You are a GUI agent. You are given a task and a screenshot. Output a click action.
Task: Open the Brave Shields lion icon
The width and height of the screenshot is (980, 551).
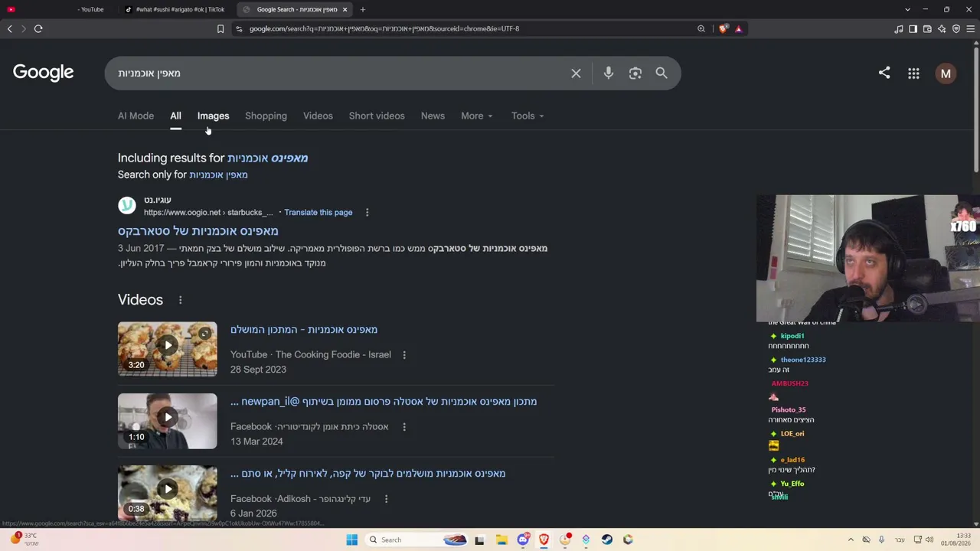[x=724, y=29]
